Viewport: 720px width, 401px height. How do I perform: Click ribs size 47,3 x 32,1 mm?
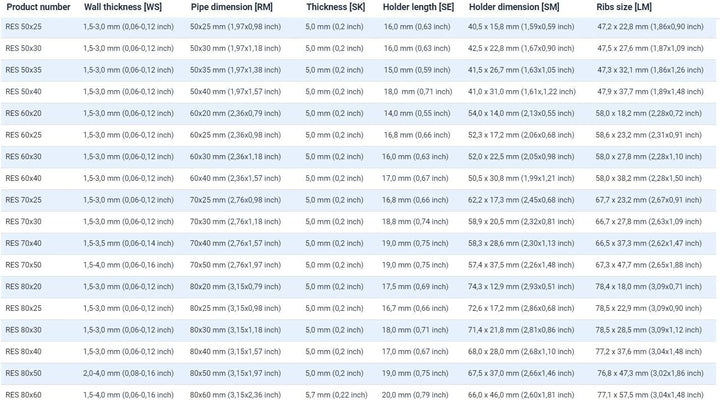pos(650,70)
